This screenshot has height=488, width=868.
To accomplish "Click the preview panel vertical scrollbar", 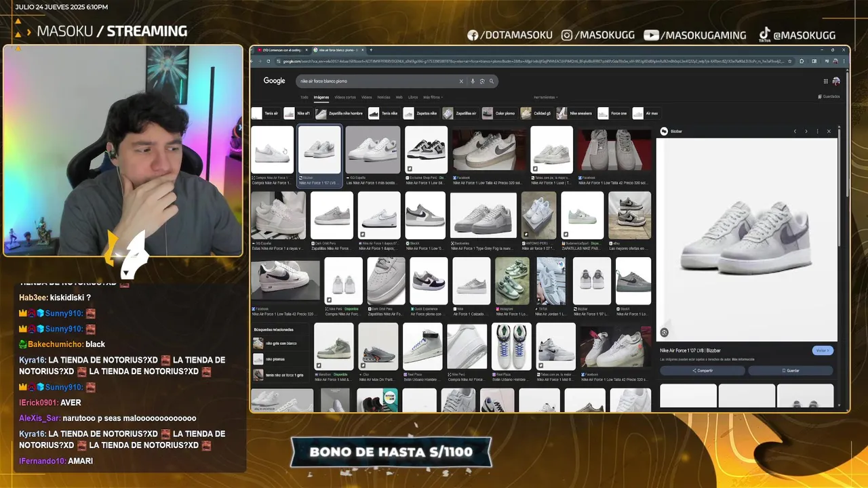I will [x=840, y=190].
